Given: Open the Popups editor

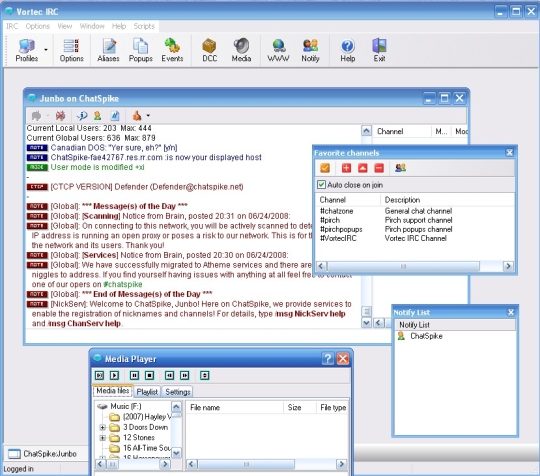Looking at the screenshot, I should pos(141,50).
